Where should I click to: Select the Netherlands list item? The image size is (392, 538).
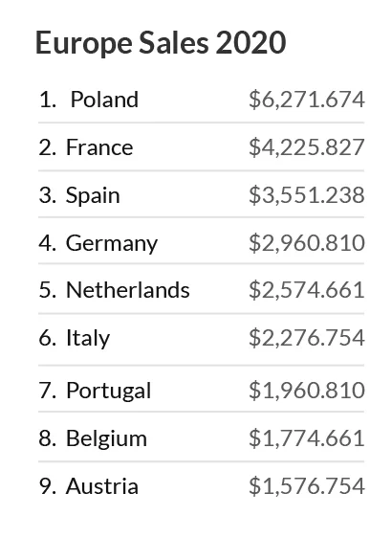coord(201,289)
